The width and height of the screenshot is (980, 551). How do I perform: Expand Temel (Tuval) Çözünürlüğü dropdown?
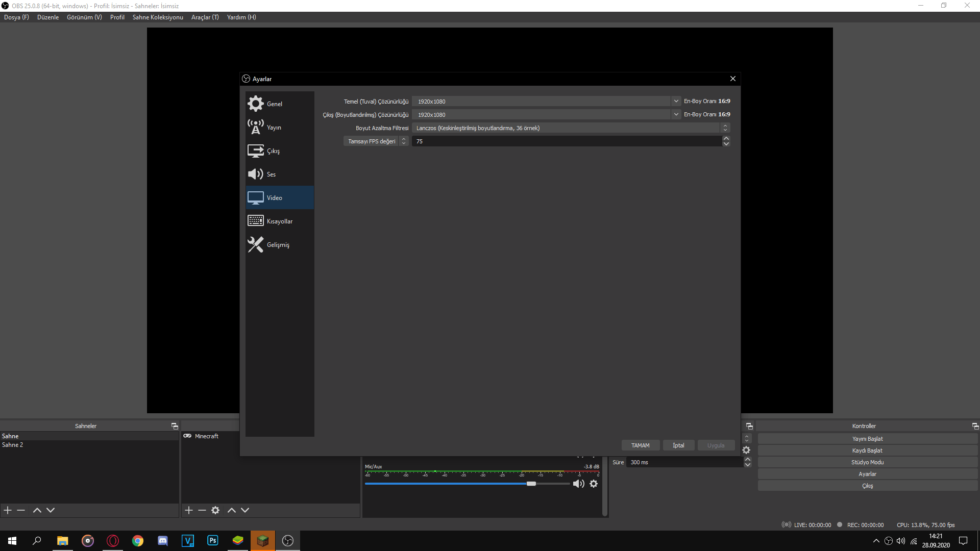point(676,102)
